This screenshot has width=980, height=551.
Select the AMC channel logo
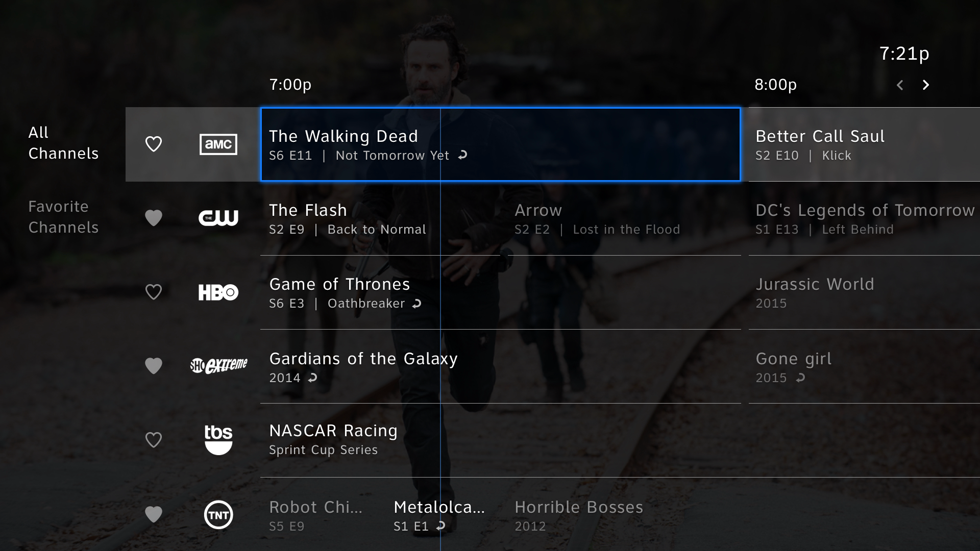(x=218, y=144)
